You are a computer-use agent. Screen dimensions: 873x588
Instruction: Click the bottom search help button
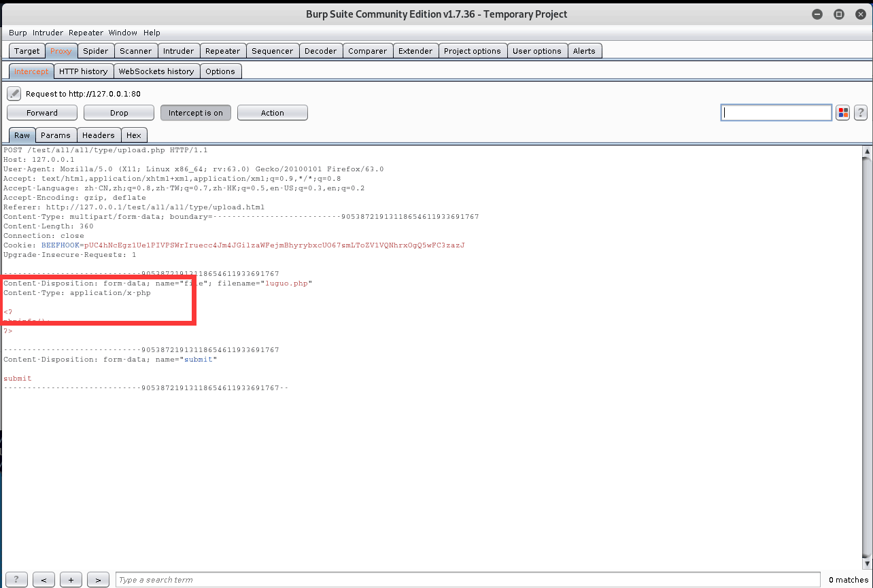pos(17,580)
